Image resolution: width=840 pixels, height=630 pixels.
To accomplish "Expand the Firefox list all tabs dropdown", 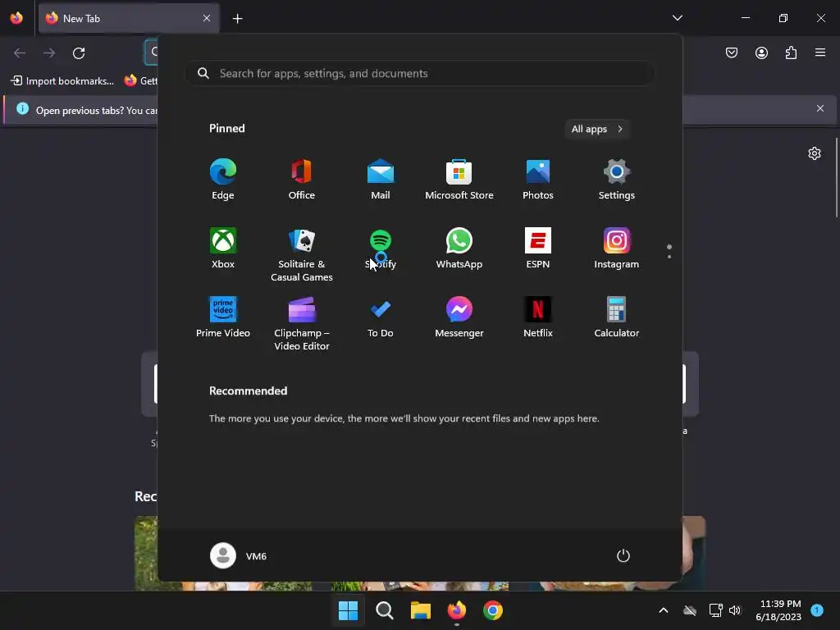I will click(x=677, y=18).
